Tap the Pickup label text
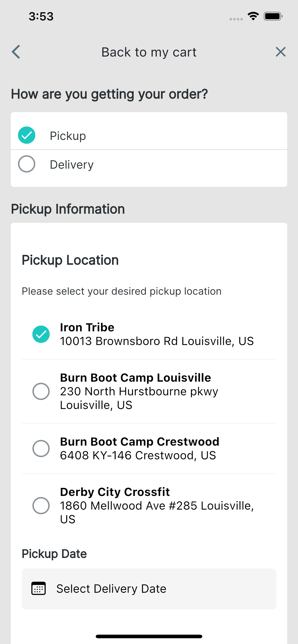 68,136
